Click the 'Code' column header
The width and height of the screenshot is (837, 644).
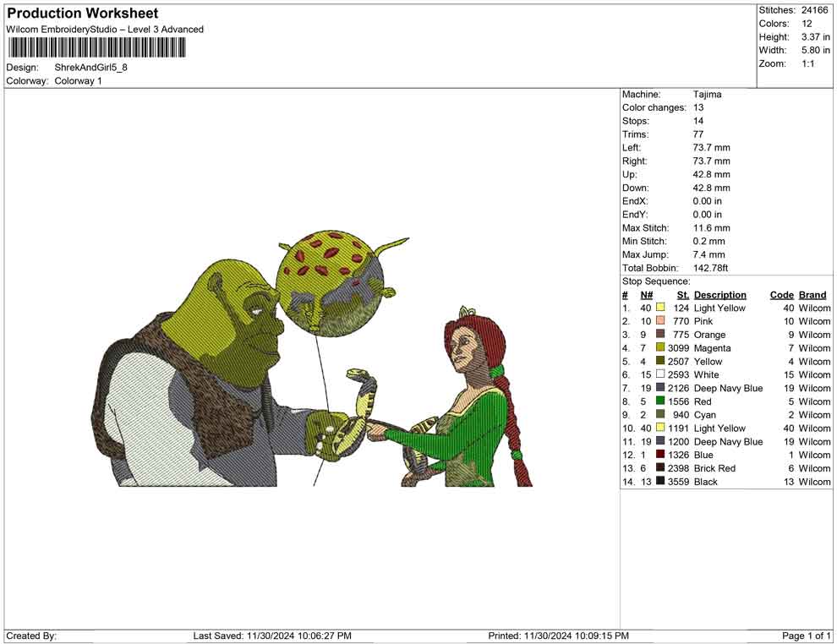tap(782, 294)
